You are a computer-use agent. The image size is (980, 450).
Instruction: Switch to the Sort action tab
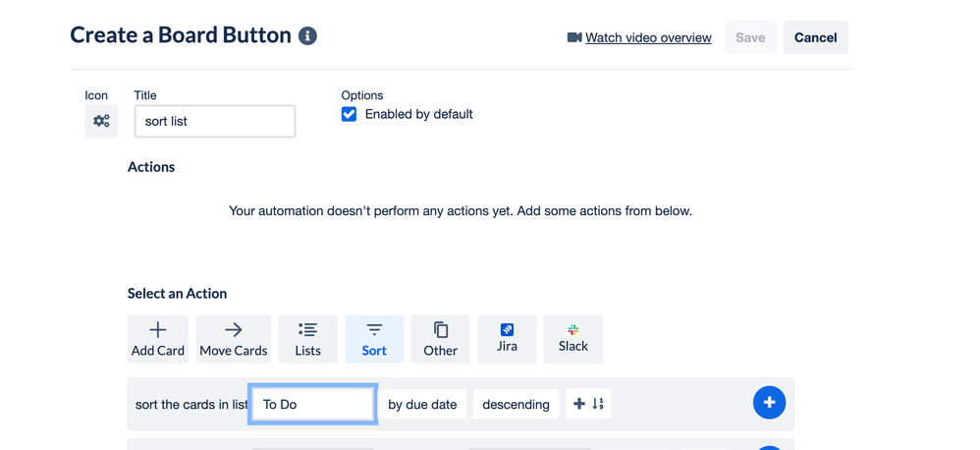pyautogui.click(x=374, y=339)
